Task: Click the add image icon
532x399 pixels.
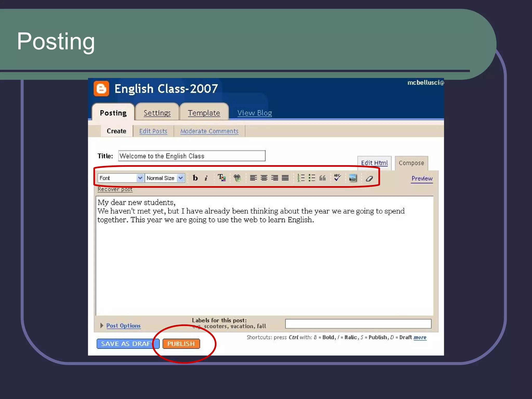Action: coord(353,178)
